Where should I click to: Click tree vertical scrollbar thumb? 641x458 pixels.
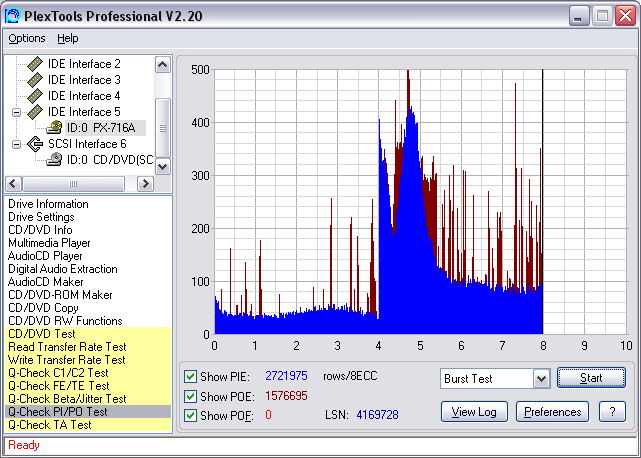pos(163,128)
